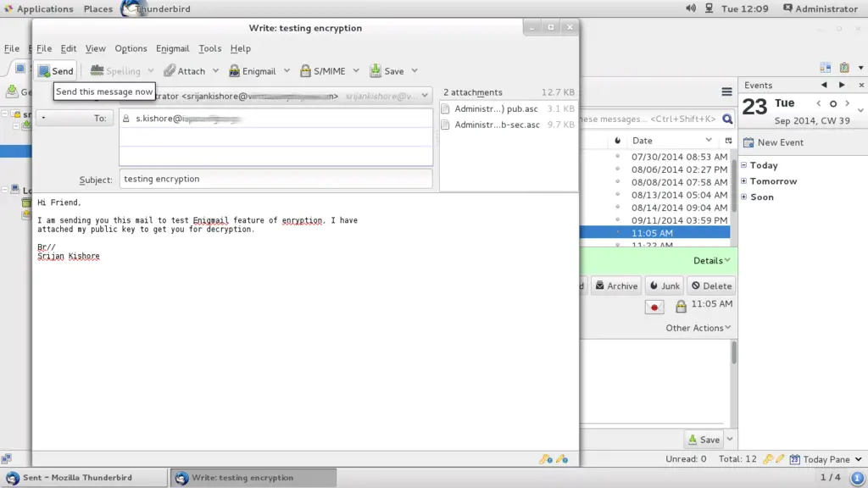Click the Enigmail toolbar button
Image resolution: width=868 pixels, height=488 pixels.
tap(253, 71)
